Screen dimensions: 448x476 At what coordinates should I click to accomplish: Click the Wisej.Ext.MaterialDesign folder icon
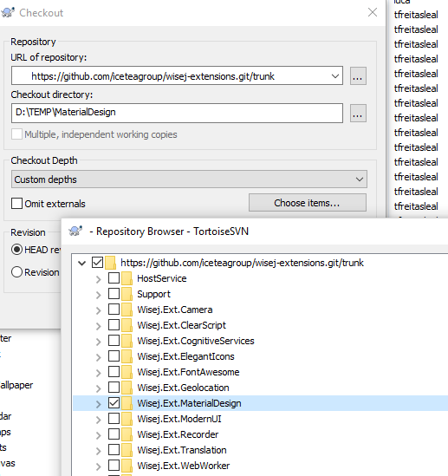pos(127,403)
